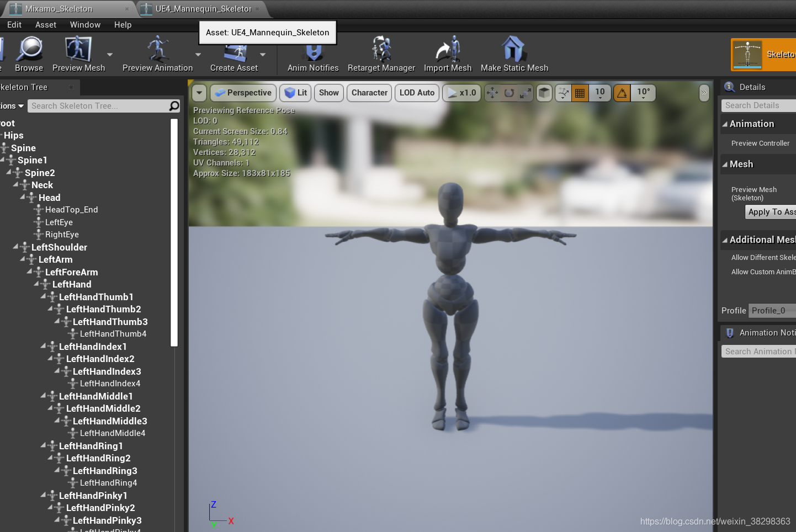Collapse the LeftHand bone node
The image size is (796, 532).
coord(36,284)
